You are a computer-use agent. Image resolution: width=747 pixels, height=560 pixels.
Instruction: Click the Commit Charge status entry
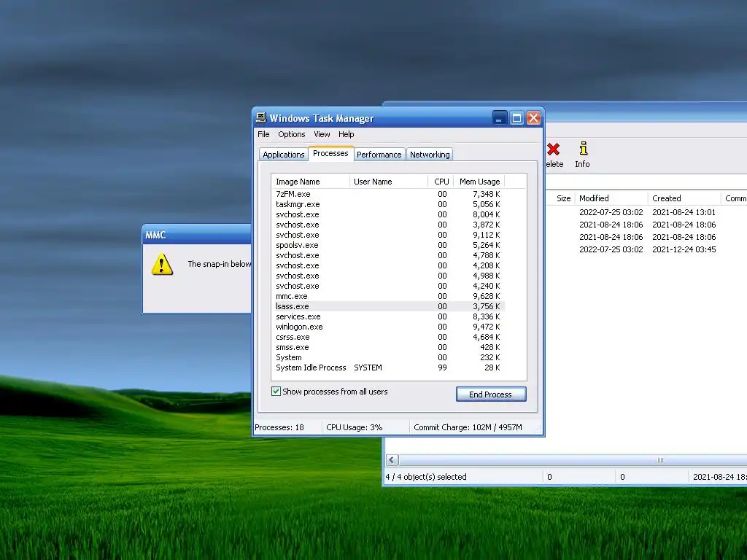[x=468, y=427]
